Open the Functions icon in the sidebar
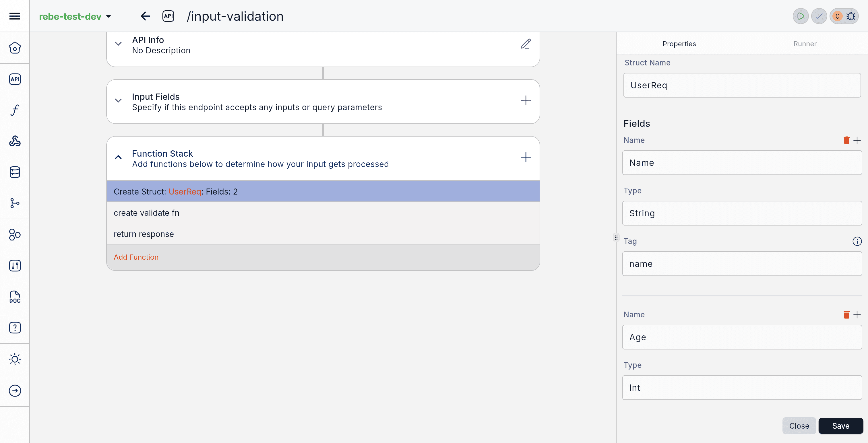Screen dimensions: 868x443 [x=15, y=110]
